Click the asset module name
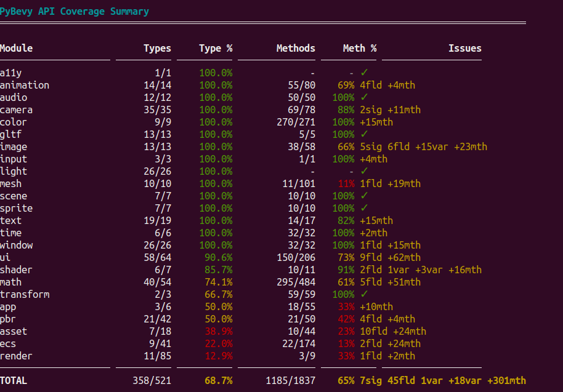 (14, 332)
